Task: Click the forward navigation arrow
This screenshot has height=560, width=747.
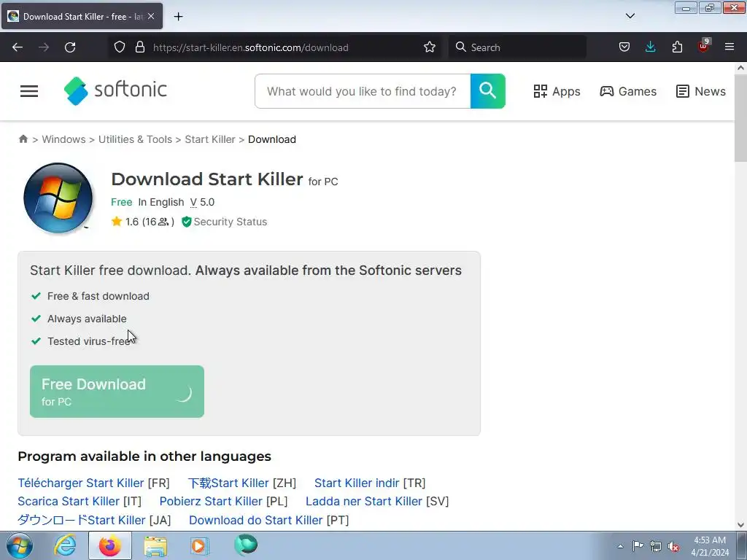Action: 44,47
